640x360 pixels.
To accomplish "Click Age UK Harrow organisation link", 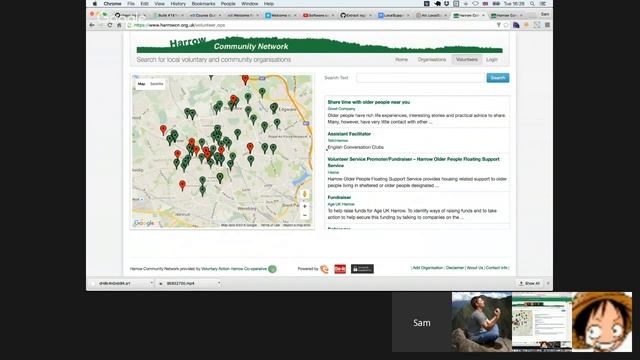I will (x=341, y=204).
